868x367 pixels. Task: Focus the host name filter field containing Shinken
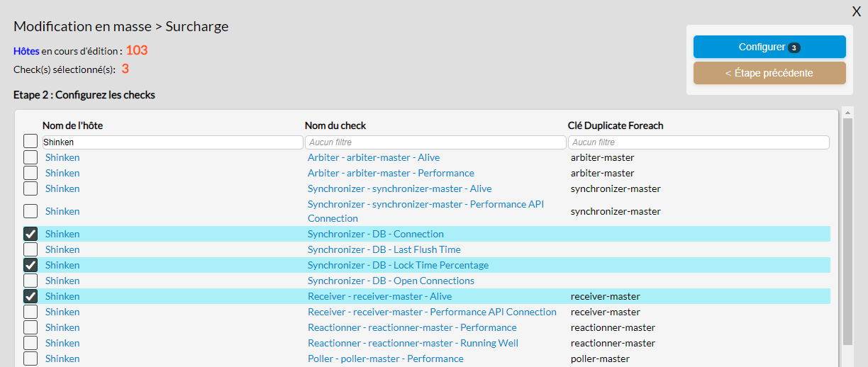click(x=172, y=142)
